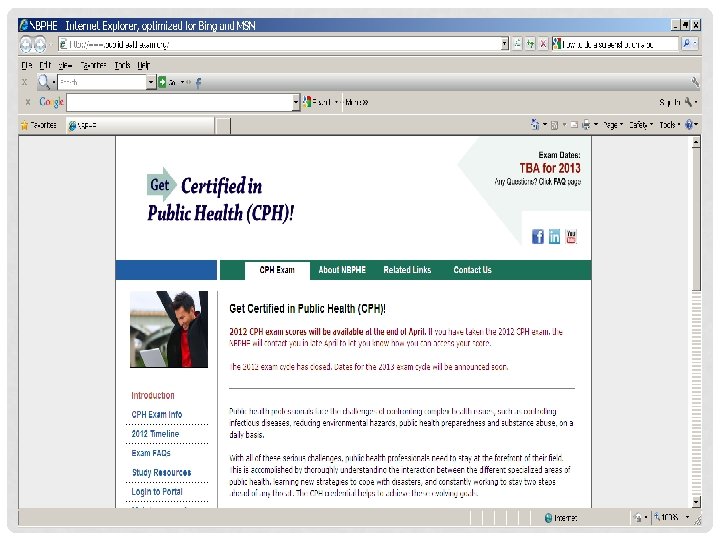Screen dimensions: 720x540
Task: Open the Favorites menu in menu bar
Action: click(x=94, y=65)
